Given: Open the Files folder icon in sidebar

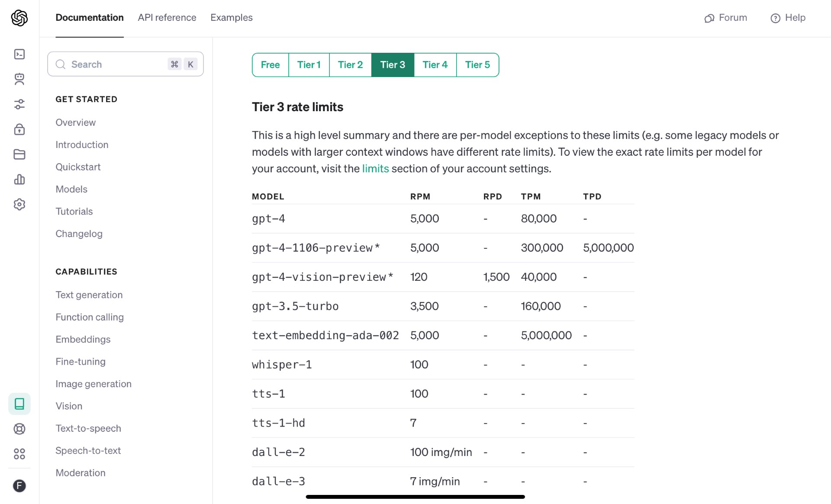Looking at the screenshot, I should click(19, 154).
